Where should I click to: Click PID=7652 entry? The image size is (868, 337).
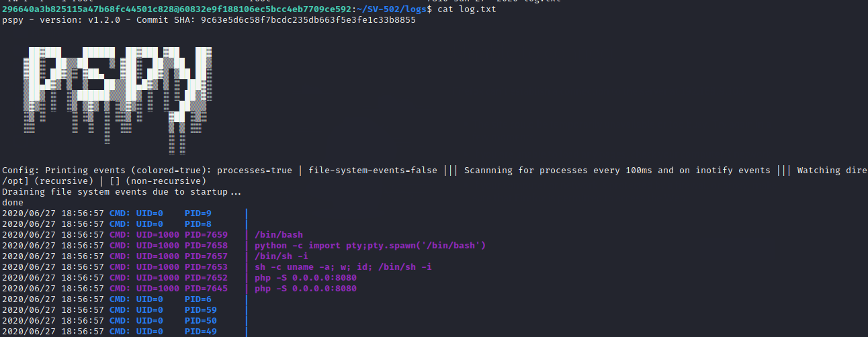[x=206, y=278]
